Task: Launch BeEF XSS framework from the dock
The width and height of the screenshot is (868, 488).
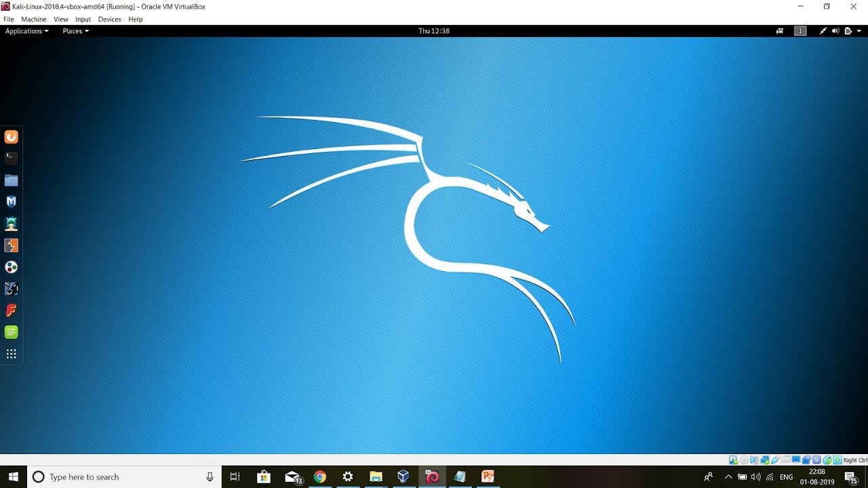Action: pos(11,289)
